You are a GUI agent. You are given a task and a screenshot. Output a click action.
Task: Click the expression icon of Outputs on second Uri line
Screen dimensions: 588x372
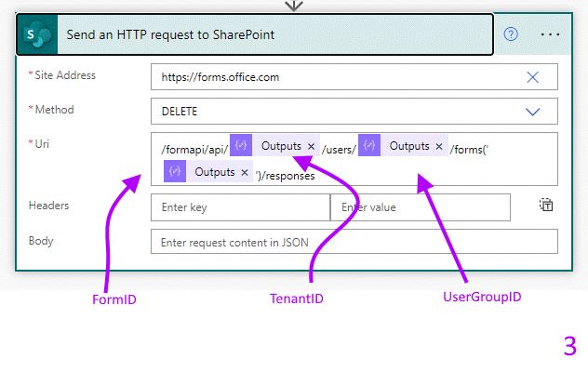[x=175, y=171]
